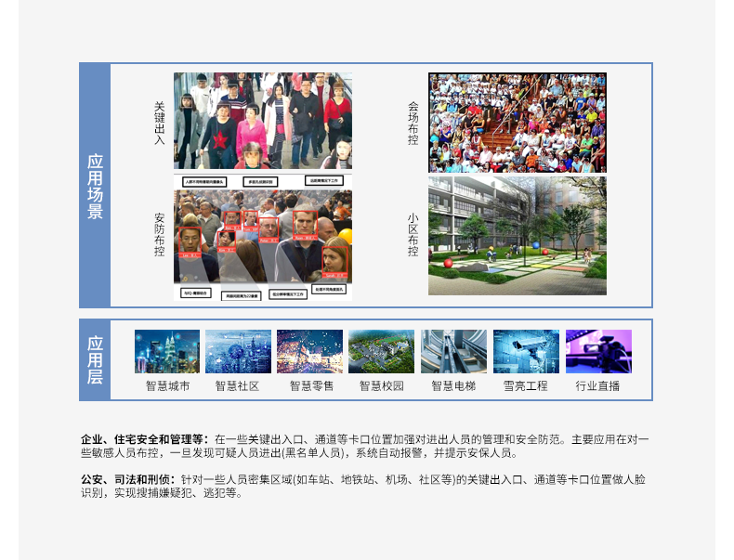Click the 智慧校园 caption label
Screen dimensions: 734x560
[382, 386]
